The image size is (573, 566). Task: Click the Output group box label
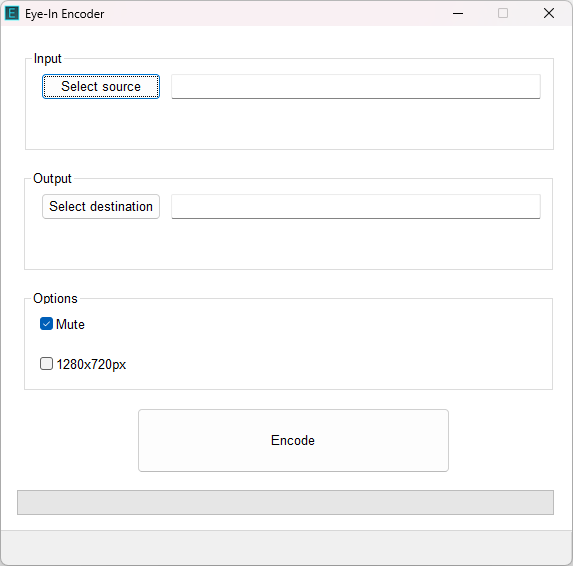coord(52,179)
